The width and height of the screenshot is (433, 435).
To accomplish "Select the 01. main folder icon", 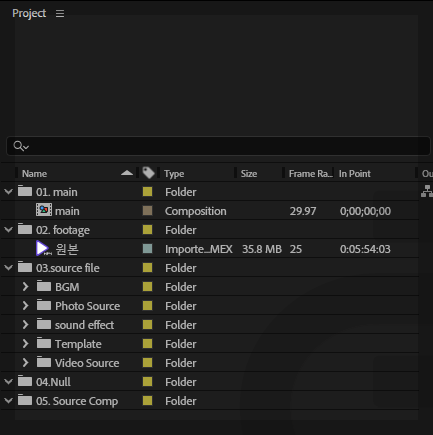I will click(25, 191).
